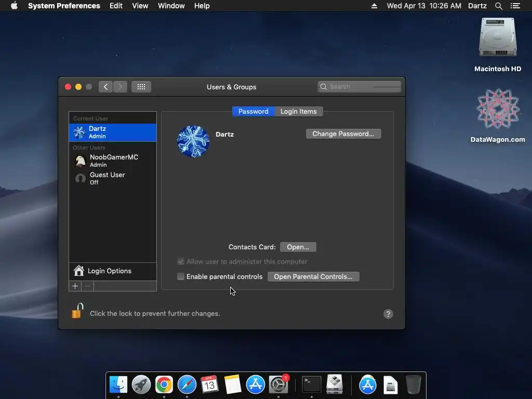Viewport: 532px width, 399px height.
Task: Open Finder from the Dock
Action: coord(118,384)
